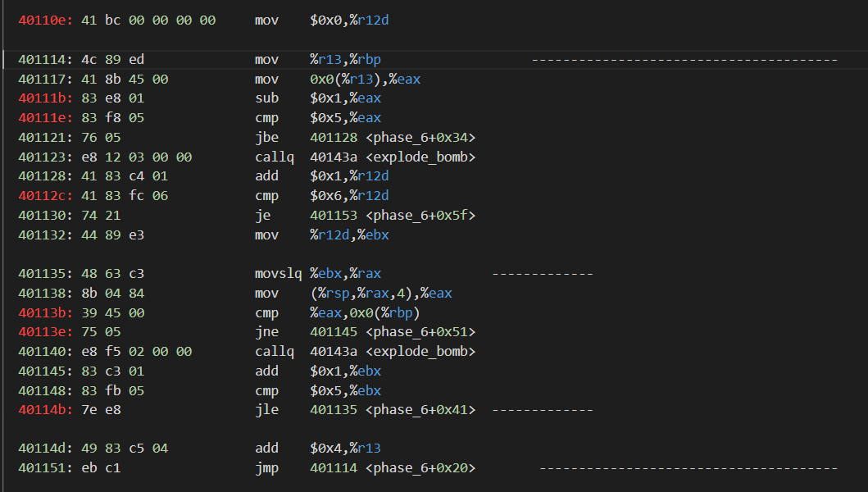
Task: Click the address 401128 at line start
Action: (x=46, y=176)
